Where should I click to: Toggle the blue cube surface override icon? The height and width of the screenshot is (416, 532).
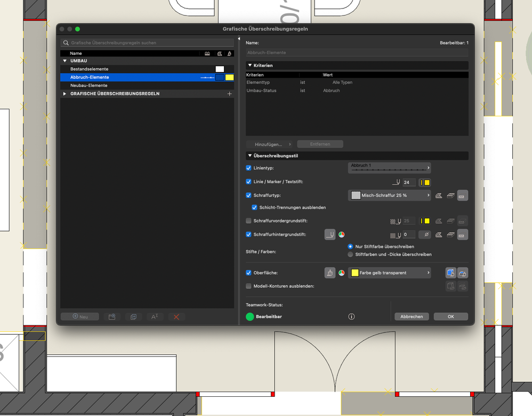click(450, 273)
